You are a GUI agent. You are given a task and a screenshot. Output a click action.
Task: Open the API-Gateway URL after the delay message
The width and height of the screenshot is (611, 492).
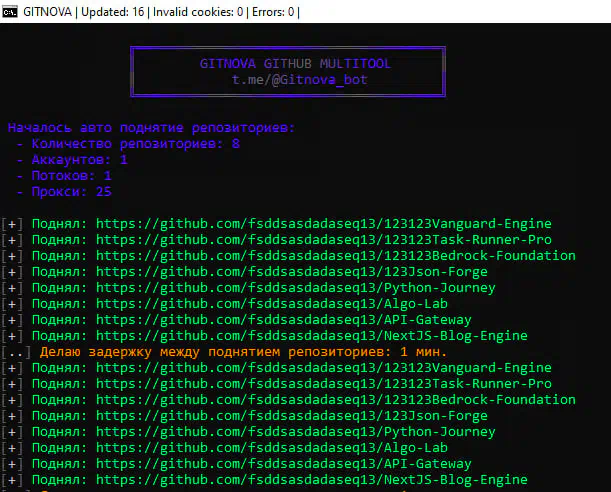[284, 464]
